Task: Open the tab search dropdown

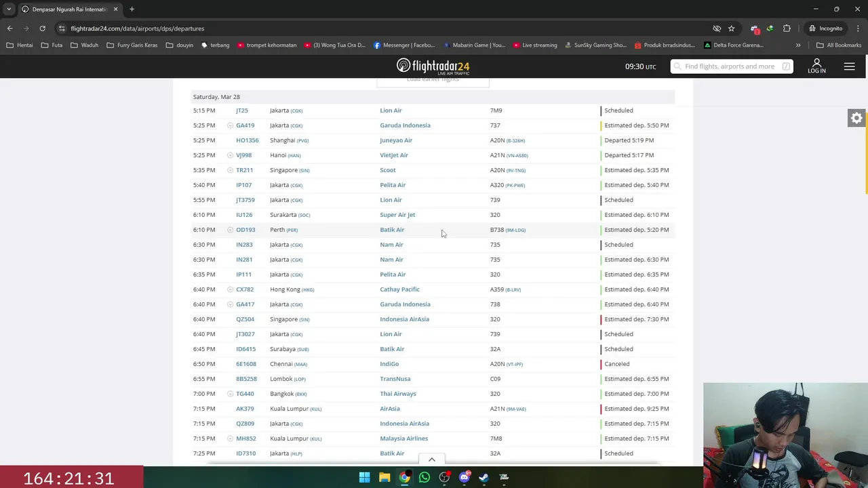Action: [x=9, y=9]
